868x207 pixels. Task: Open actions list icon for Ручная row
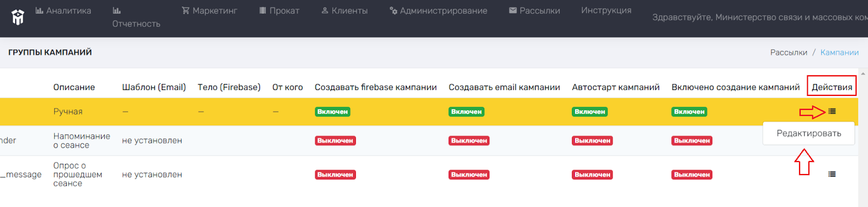point(832,112)
